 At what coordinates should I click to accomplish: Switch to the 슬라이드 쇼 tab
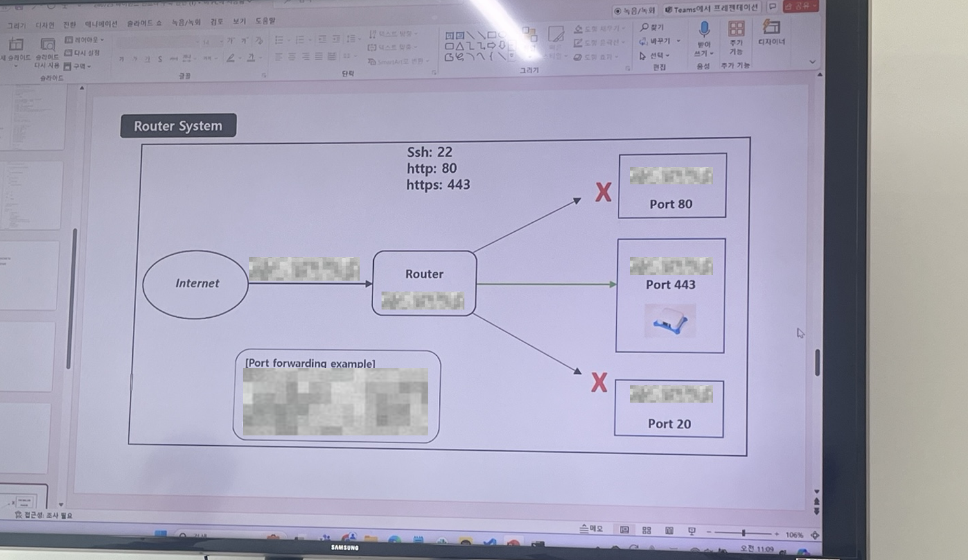[x=144, y=23]
